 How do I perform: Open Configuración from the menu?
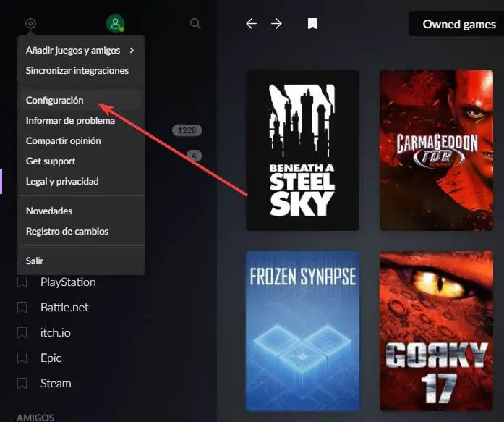pyautogui.click(x=81, y=101)
